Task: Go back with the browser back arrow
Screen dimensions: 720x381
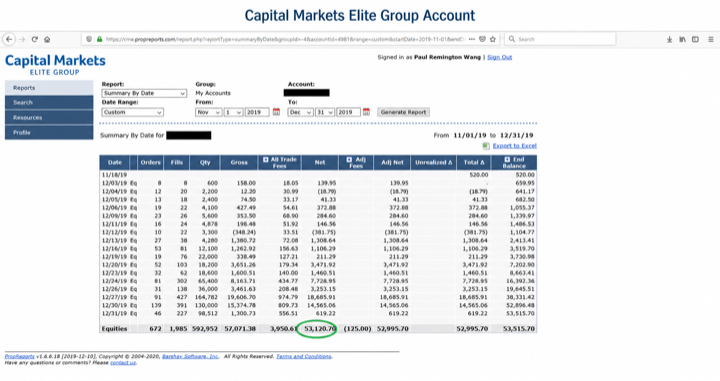Action: tap(9, 39)
